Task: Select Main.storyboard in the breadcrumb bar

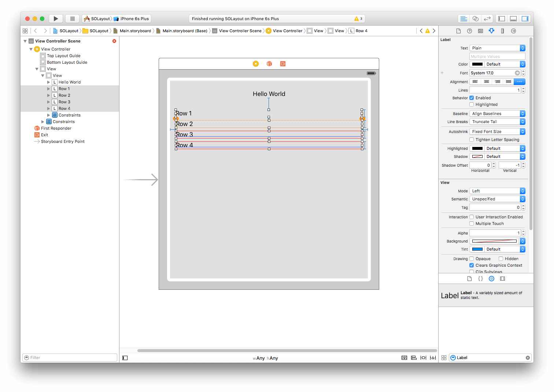Action: click(x=135, y=31)
